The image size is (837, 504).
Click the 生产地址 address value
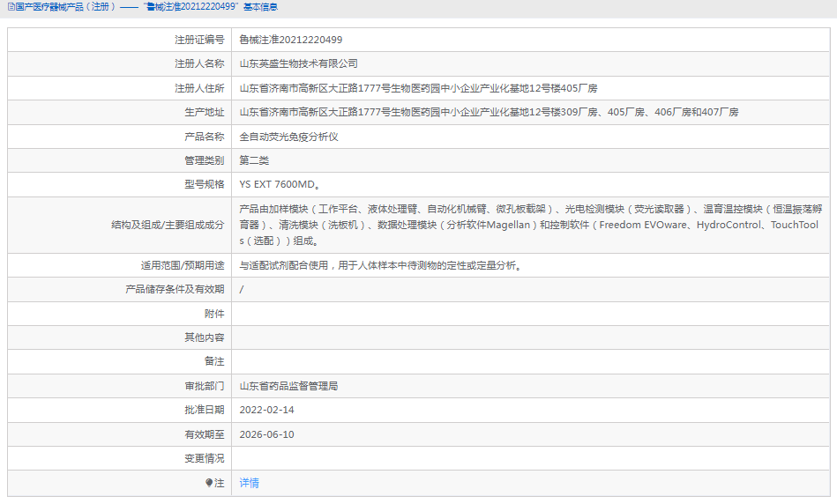pyautogui.click(x=489, y=112)
